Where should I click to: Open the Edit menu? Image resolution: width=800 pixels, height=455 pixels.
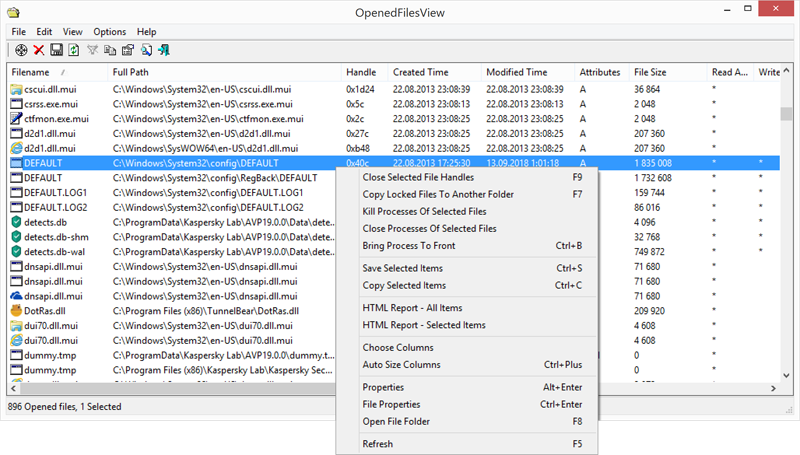pyautogui.click(x=44, y=32)
